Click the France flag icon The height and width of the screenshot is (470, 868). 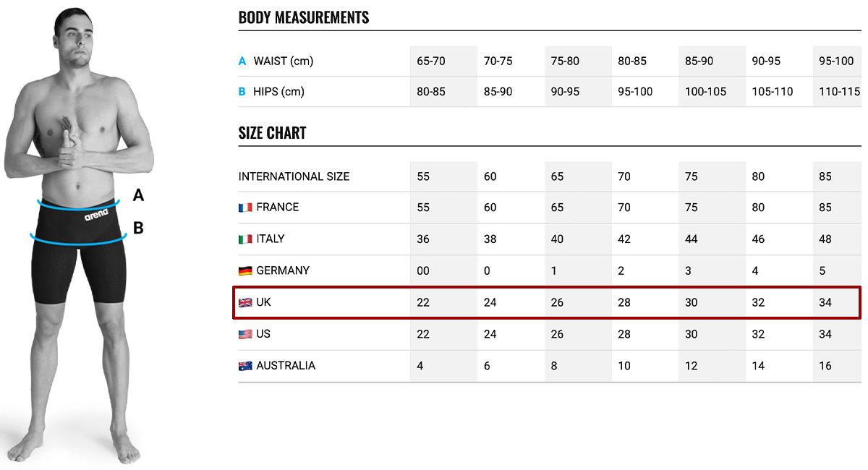(245, 208)
